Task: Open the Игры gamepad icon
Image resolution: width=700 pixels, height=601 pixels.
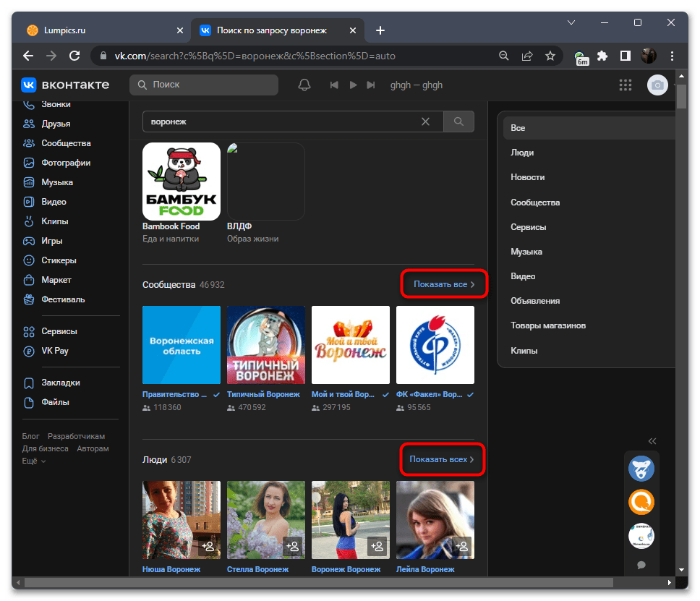Action: (29, 241)
